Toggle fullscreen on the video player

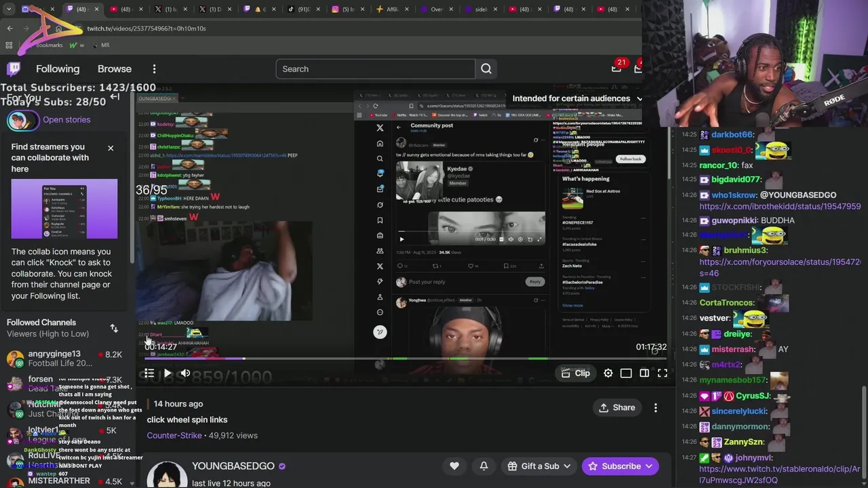(663, 373)
